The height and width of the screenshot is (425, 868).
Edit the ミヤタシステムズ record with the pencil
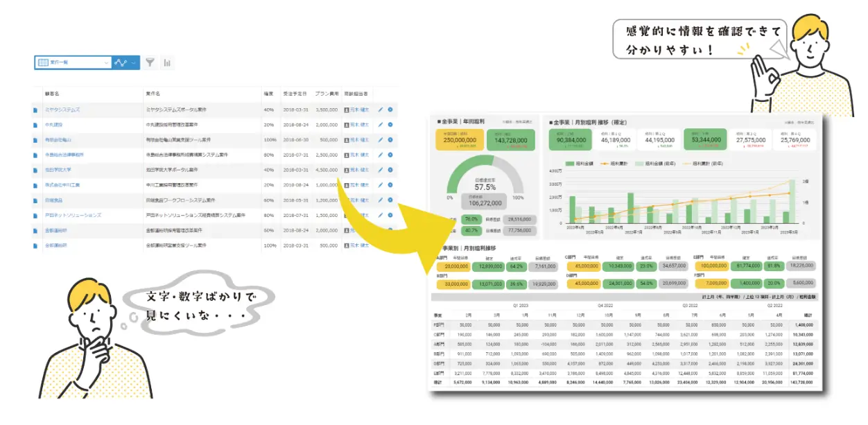click(380, 110)
